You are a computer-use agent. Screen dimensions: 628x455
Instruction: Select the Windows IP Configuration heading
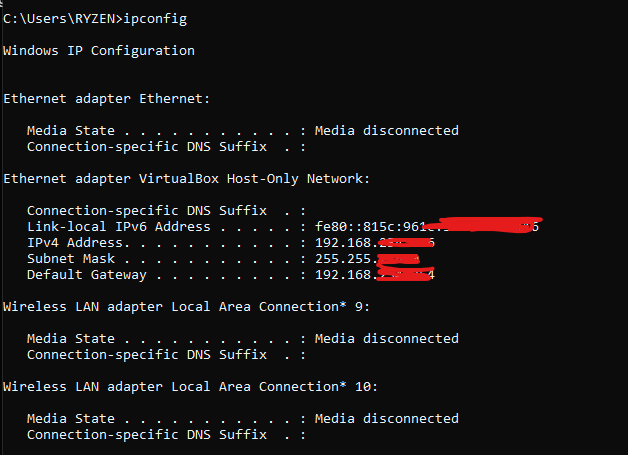tap(99, 51)
